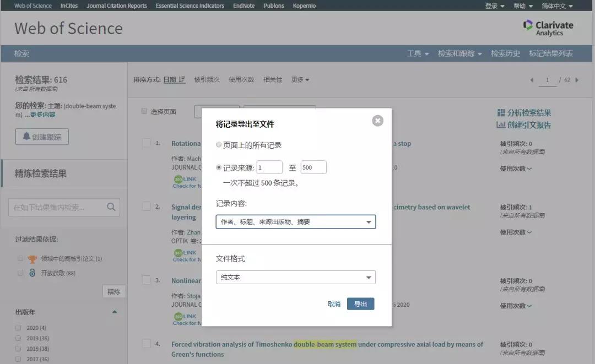The image size is (595, 364).
Task: Sort results by 被引频次
Action: click(207, 80)
